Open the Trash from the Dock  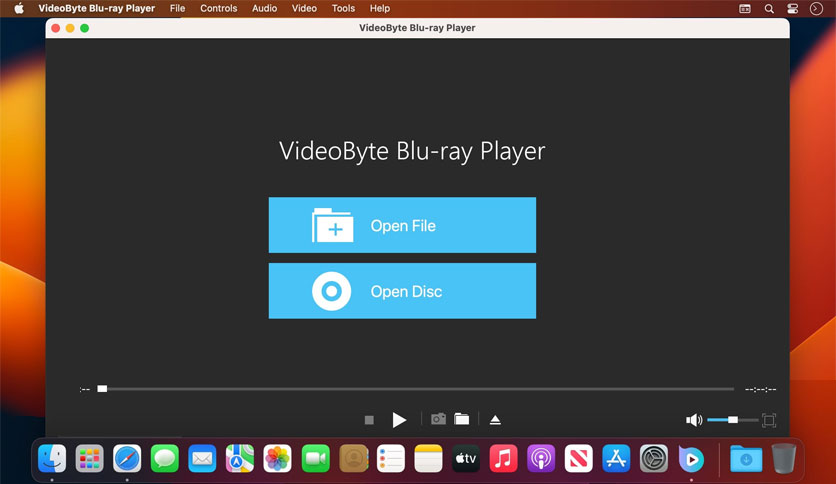(x=783, y=458)
